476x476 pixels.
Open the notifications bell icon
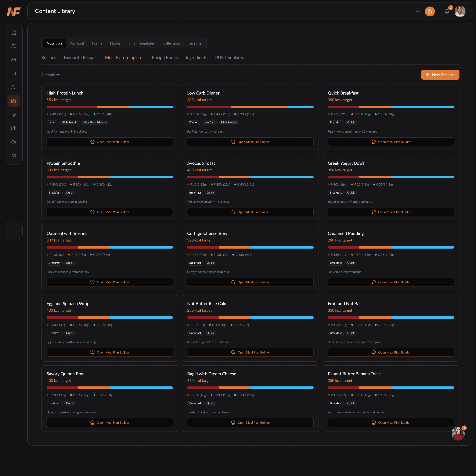click(x=447, y=11)
